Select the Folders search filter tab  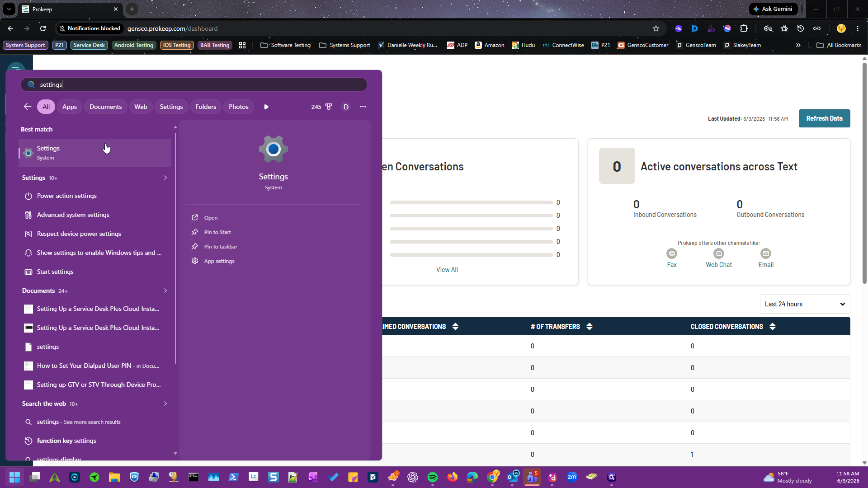206,107
